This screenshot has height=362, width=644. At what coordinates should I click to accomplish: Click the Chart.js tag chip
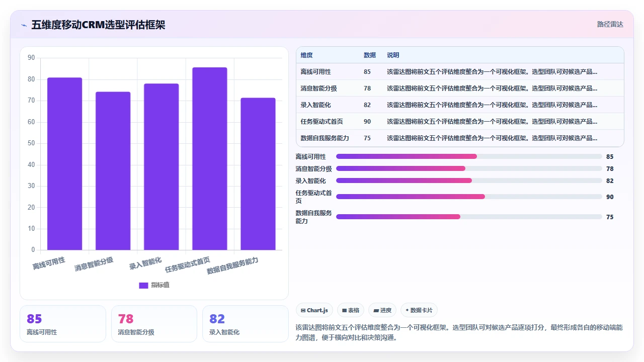[314, 310]
